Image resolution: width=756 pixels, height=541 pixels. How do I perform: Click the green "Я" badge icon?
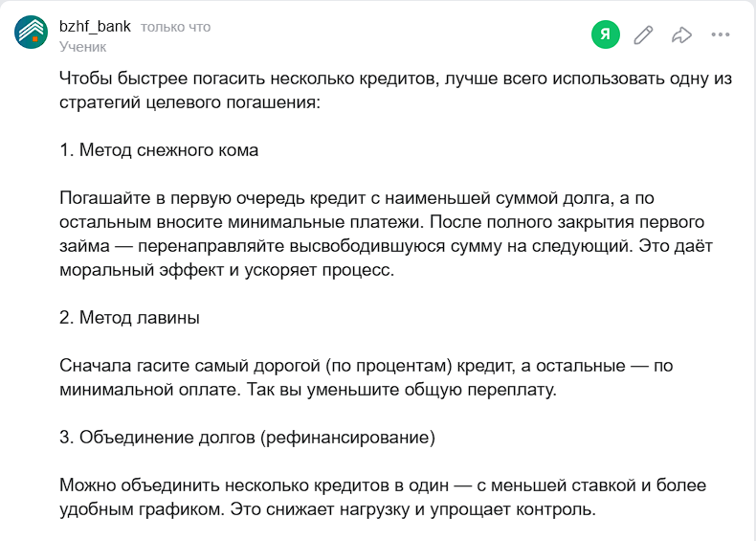tap(605, 35)
